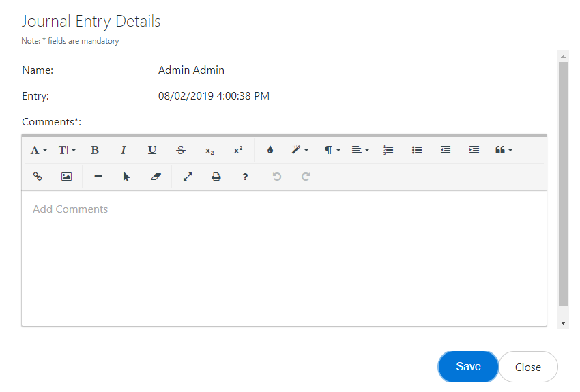
Task: Open the font family dropdown
Action: 39,150
